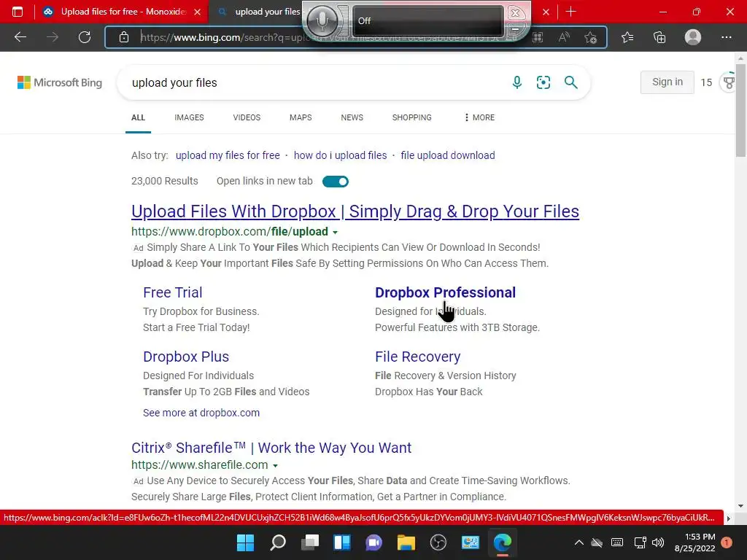The width and height of the screenshot is (747, 560).
Task: Open the notification badge in the tray
Action: [x=727, y=542]
